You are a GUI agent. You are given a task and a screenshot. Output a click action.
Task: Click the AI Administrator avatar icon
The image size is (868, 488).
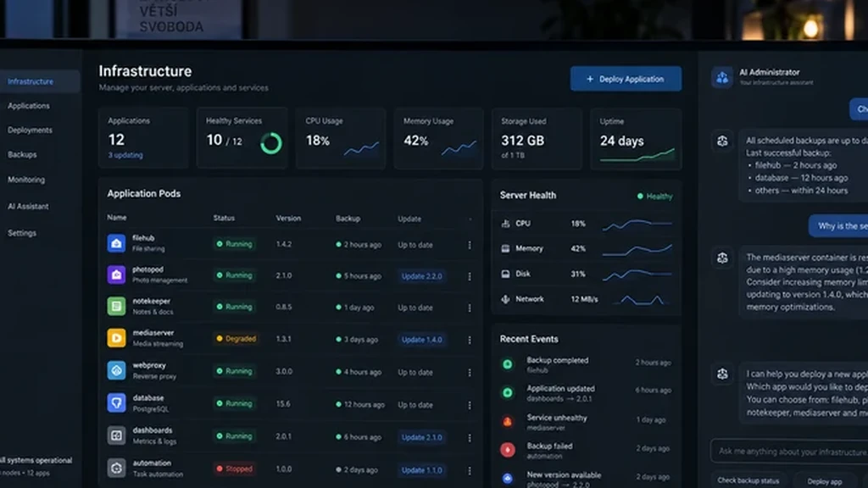pyautogui.click(x=722, y=77)
